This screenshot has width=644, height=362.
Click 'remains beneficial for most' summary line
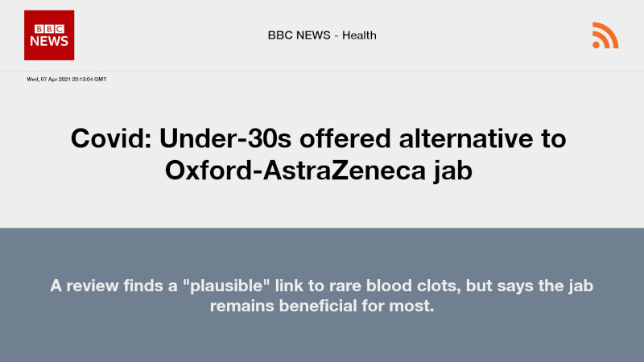(x=321, y=306)
